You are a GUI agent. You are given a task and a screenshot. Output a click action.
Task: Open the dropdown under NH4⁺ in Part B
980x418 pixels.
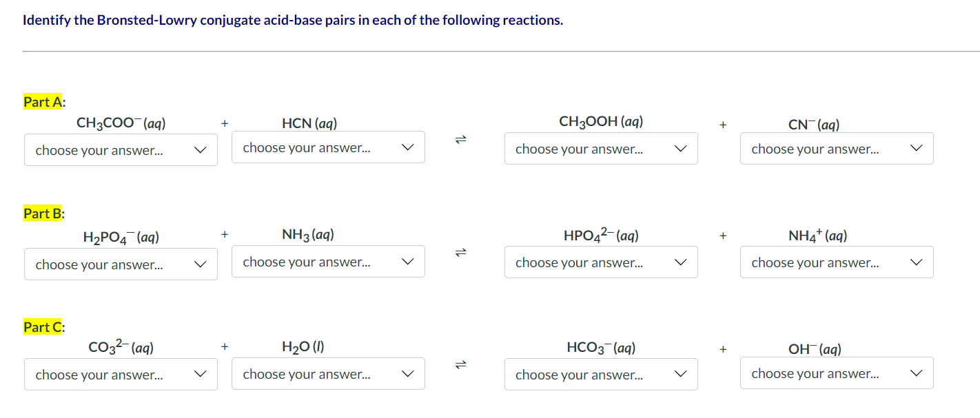click(x=837, y=262)
